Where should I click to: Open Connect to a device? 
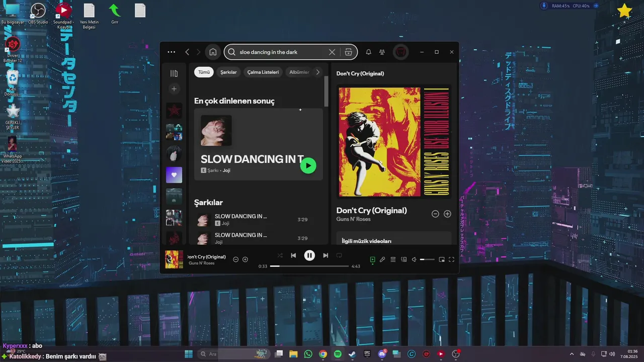coord(404,259)
